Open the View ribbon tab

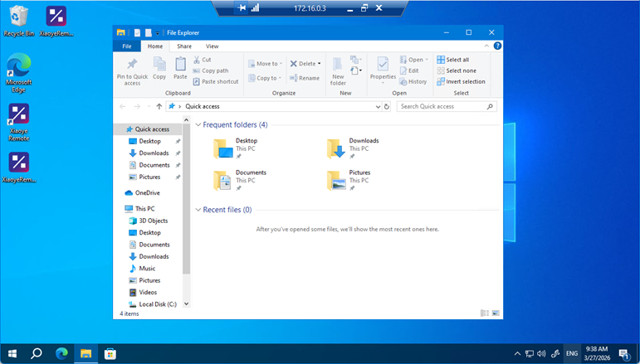click(212, 46)
